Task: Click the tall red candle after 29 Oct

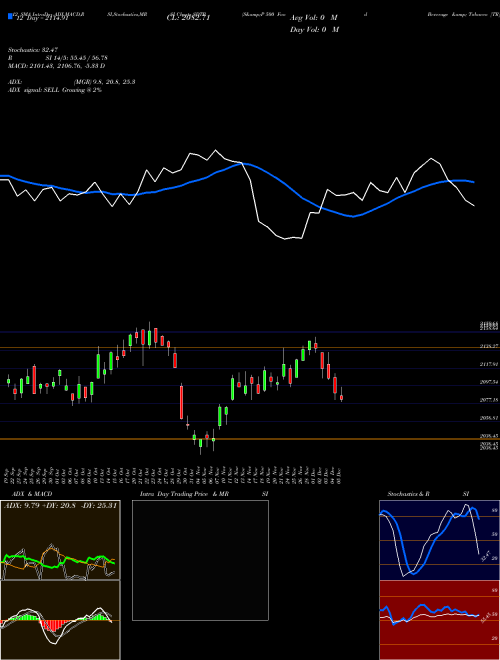Action: [x=181, y=402]
